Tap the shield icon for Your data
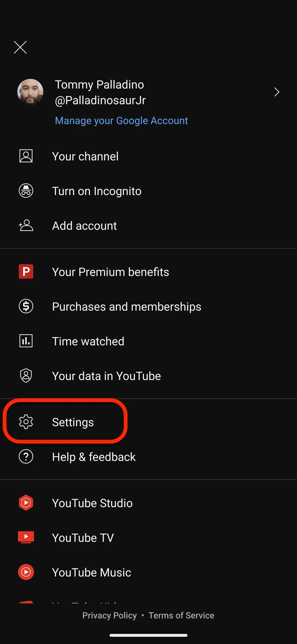Screen dimensions: 297x644 click(x=26, y=375)
